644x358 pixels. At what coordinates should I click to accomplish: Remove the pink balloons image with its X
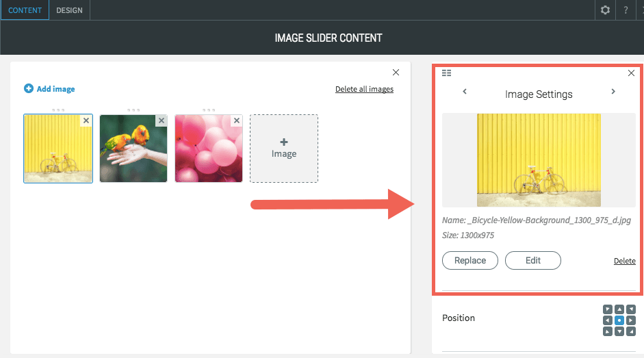pyautogui.click(x=237, y=120)
